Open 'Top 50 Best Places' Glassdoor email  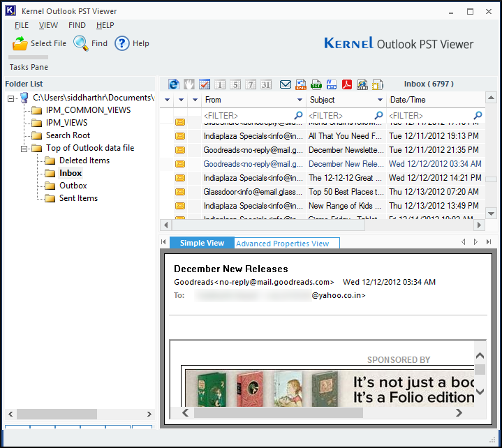tap(323, 192)
